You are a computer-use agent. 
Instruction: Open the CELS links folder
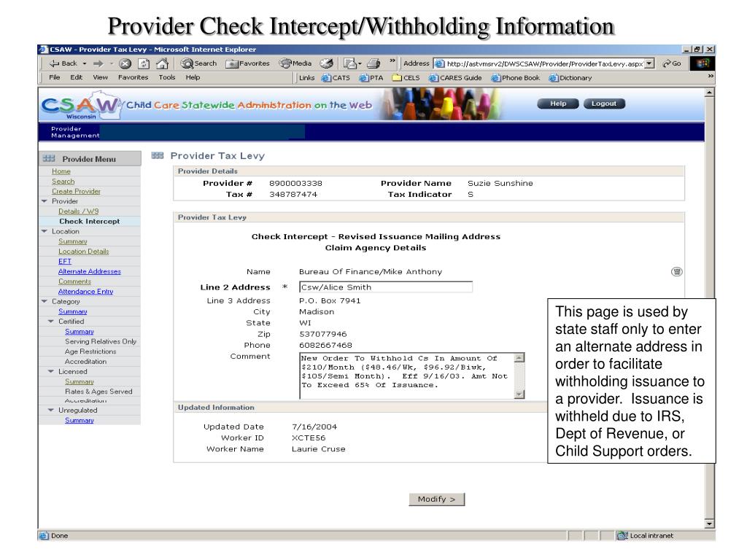click(x=406, y=77)
